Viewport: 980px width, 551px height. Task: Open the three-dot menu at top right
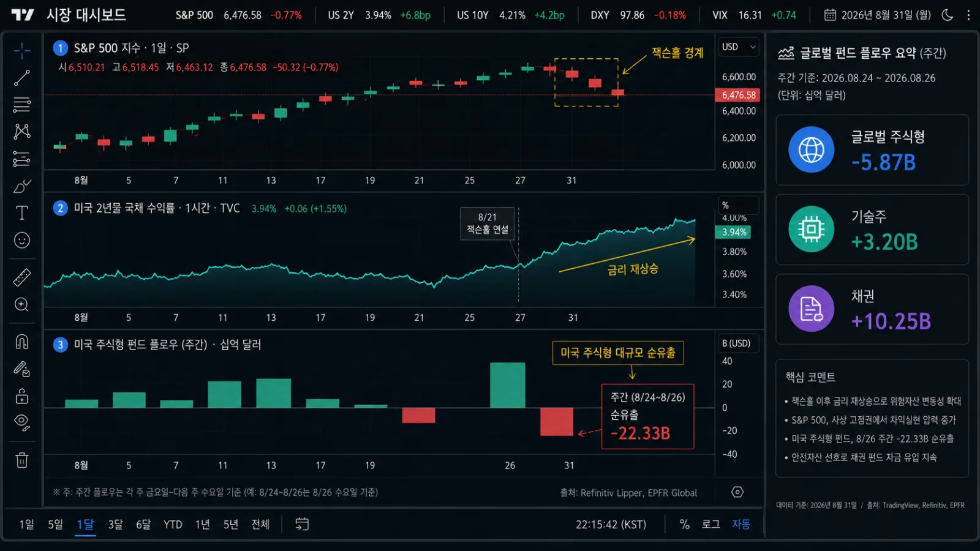968,15
